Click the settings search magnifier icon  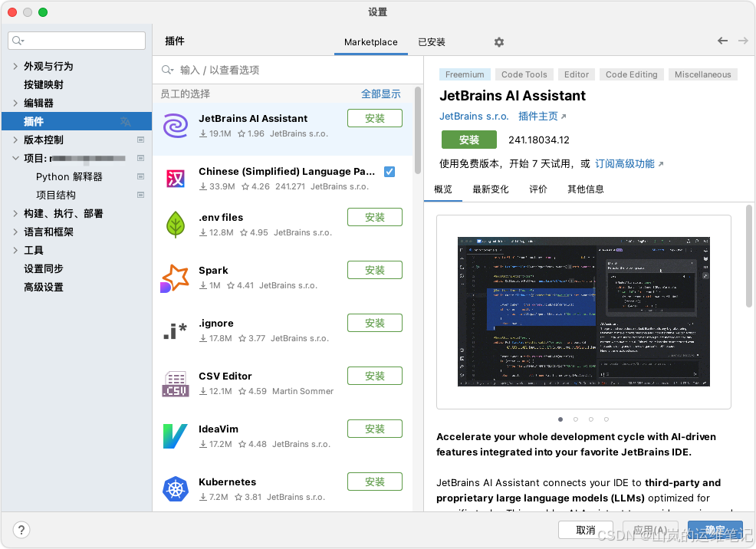[x=18, y=41]
